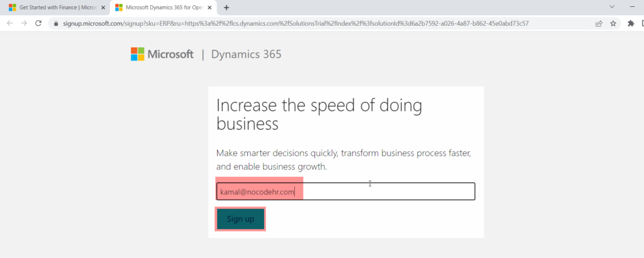View site info via the lock icon
644x258 pixels.
(56, 23)
